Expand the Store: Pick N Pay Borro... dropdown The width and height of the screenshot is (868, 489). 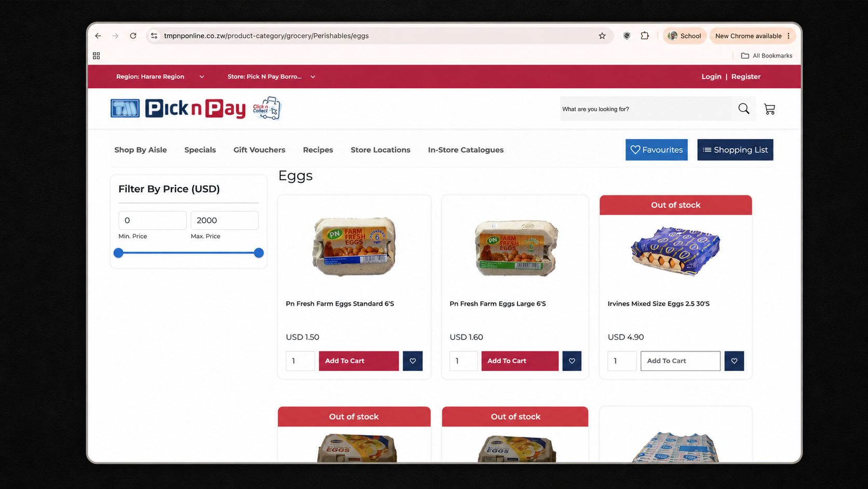[x=272, y=76]
